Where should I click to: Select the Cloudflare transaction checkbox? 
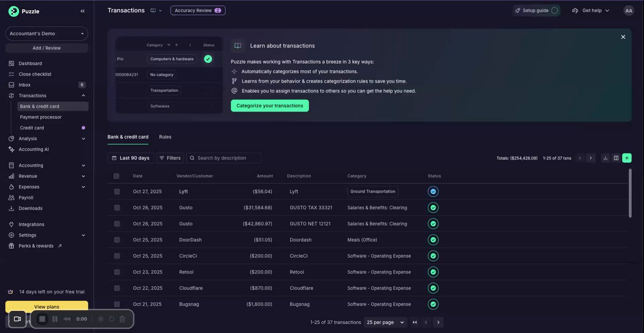click(117, 288)
